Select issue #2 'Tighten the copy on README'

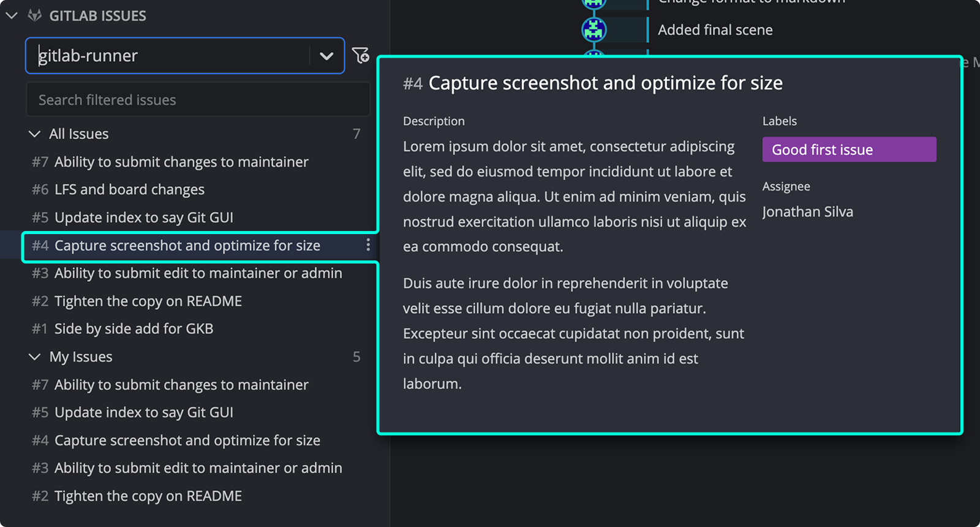click(x=148, y=301)
